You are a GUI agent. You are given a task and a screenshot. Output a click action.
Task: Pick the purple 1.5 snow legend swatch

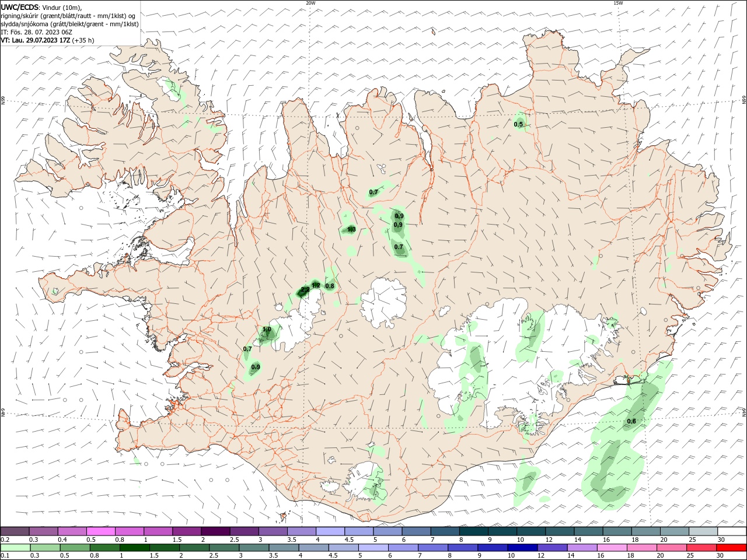pos(187,531)
